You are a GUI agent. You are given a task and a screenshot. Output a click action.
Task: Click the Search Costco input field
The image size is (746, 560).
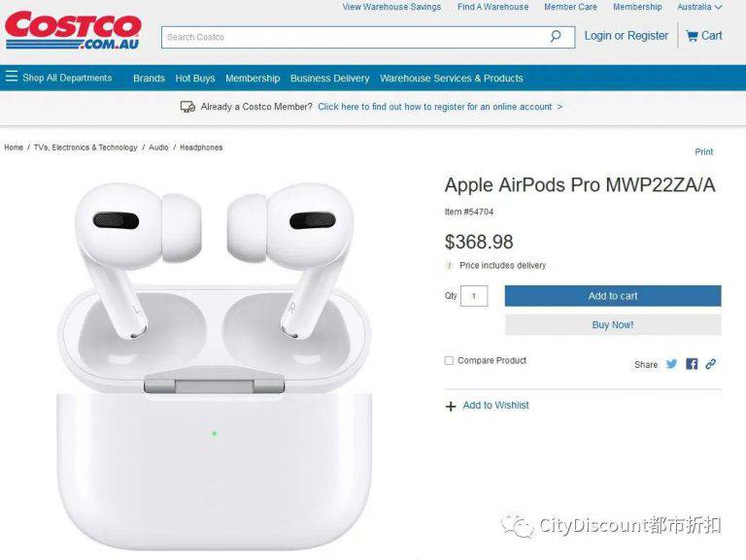355,37
